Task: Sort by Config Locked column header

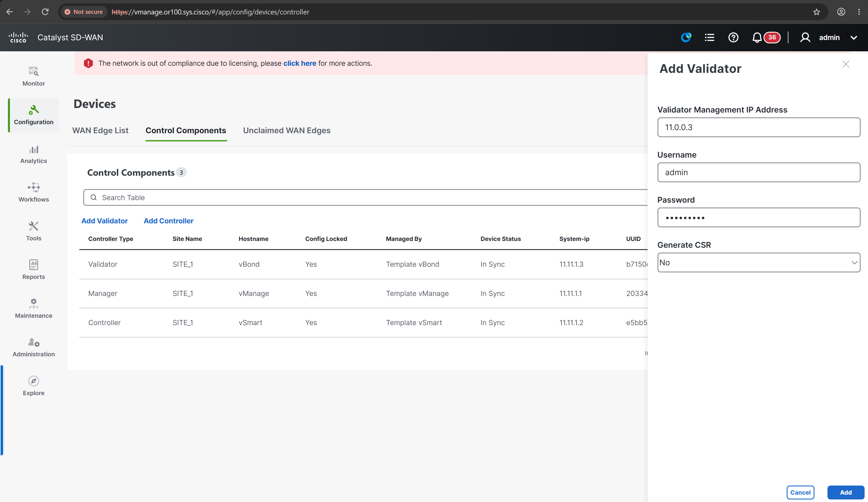Action: (326, 239)
